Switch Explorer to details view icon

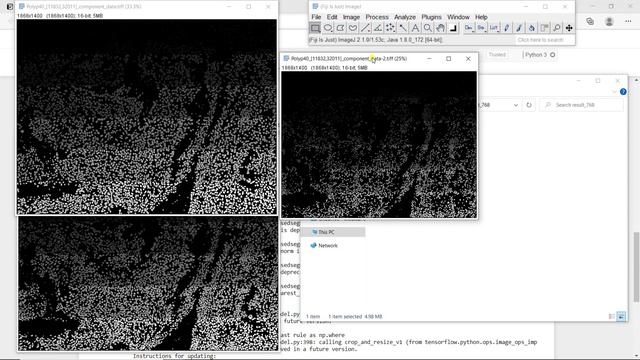(611, 316)
